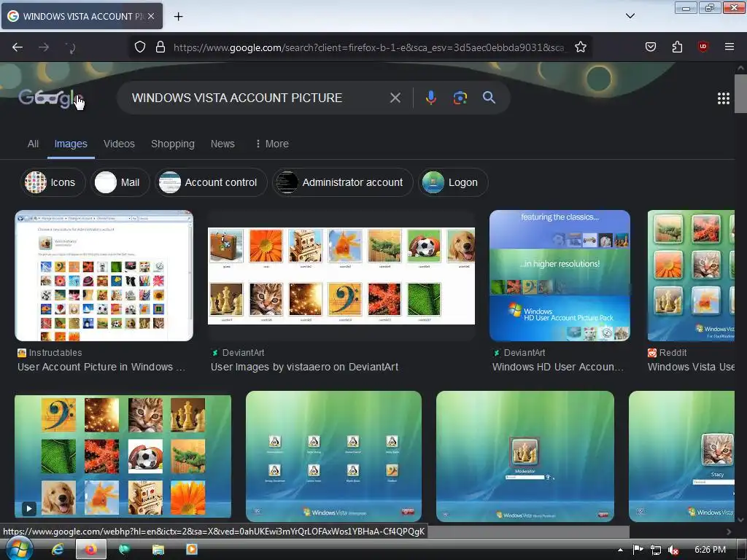Screen dimensions: 747x560
Task: Start voice search with microphone
Action: (x=430, y=98)
